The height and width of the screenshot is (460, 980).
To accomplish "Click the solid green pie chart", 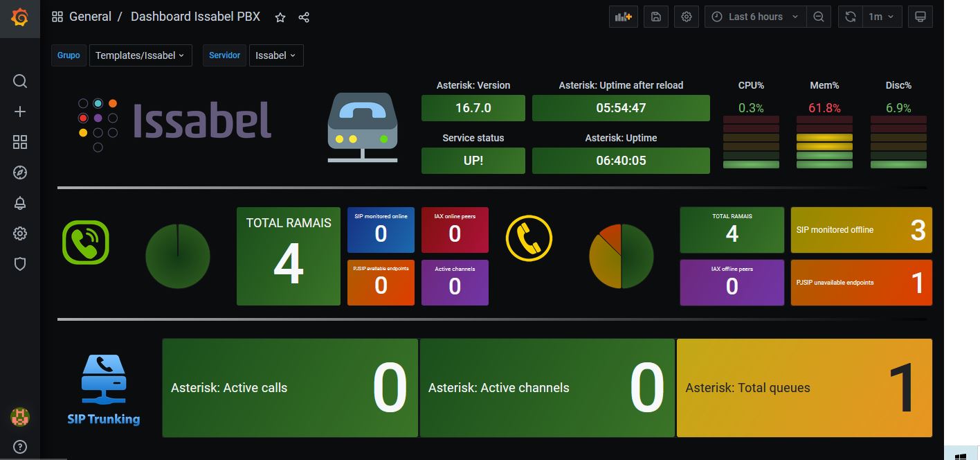I will [178, 256].
